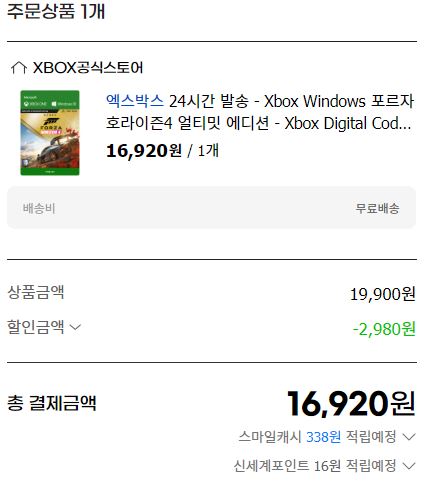Click the 엑스박스 brand link
Screen dimensions: 433x489
click(135, 101)
